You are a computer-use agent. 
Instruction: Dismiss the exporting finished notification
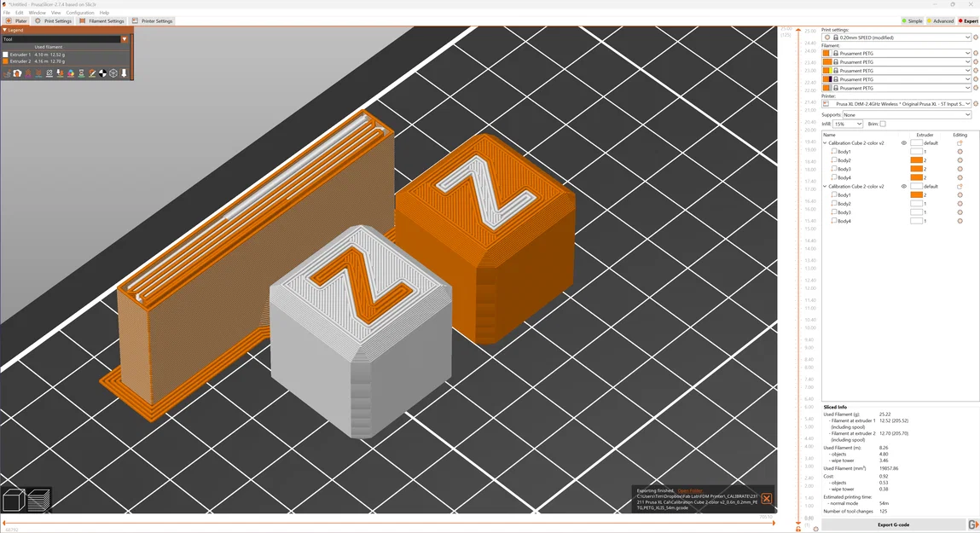pos(766,498)
